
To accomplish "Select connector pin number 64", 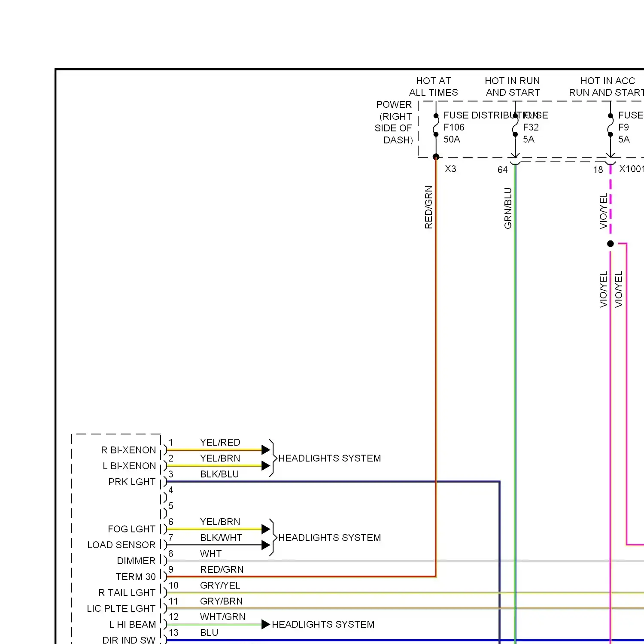I will (502, 170).
